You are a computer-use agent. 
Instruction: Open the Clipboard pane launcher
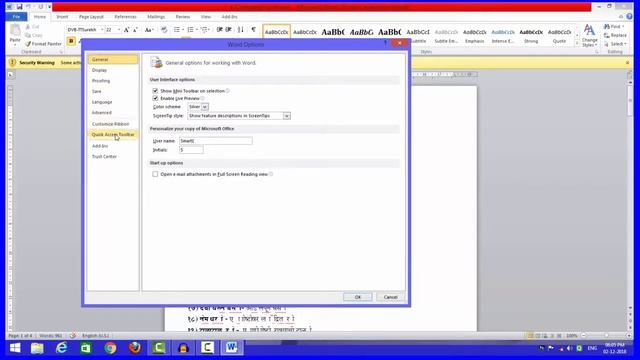click(61, 52)
